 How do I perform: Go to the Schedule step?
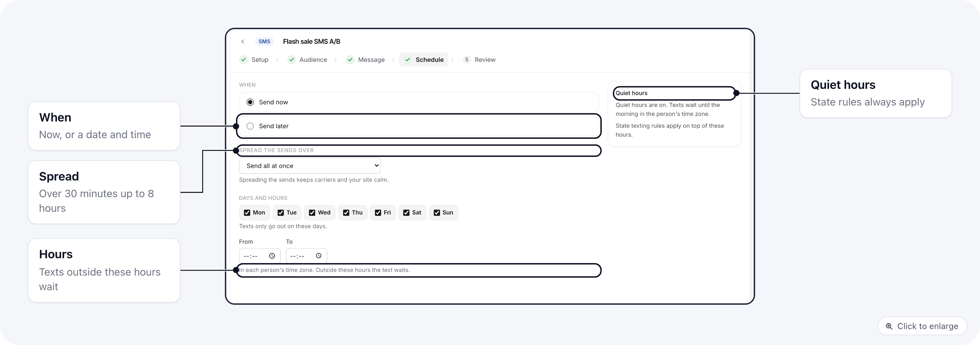tap(423, 60)
